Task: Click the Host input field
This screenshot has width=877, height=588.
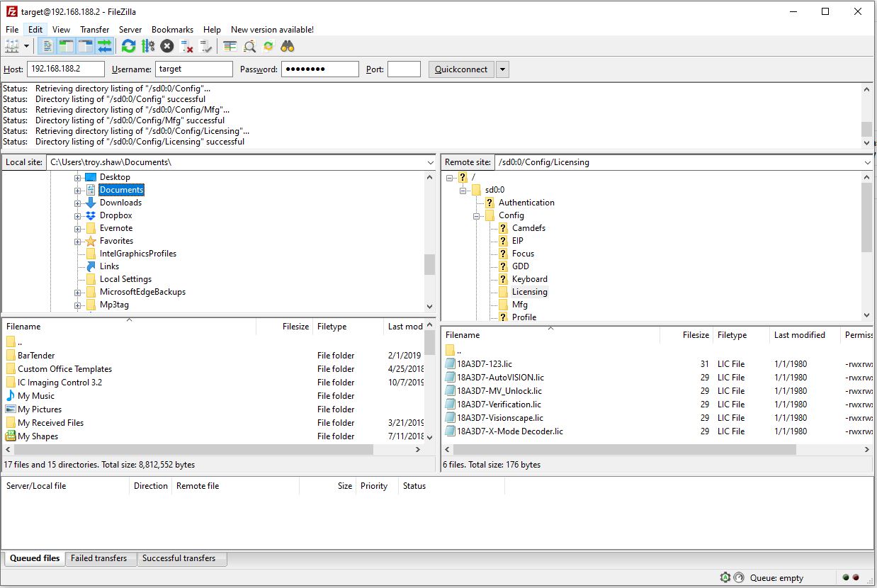Action: click(x=66, y=69)
